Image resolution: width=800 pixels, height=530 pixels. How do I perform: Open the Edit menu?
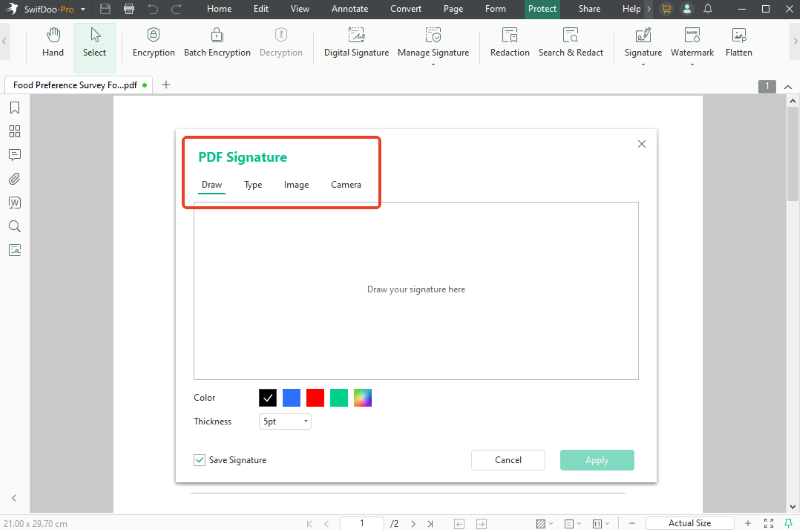coord(261,9)
